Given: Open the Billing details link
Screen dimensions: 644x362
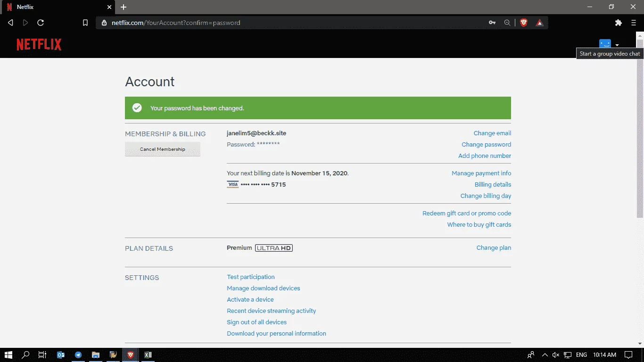Looking at the screenshot, I should point(493,185).
